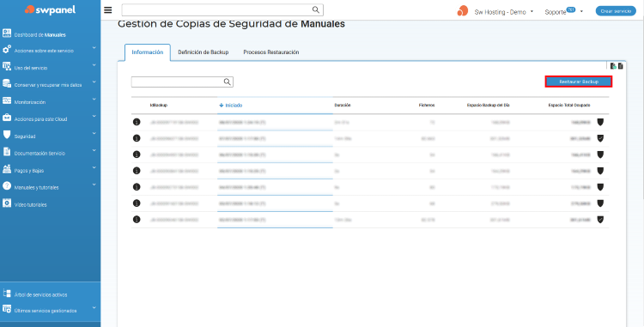Image resolution: width=644 pixels, height=327 pixels.
Task: Open Dashboard de Manuales menu entry
Action: [39, 35]
